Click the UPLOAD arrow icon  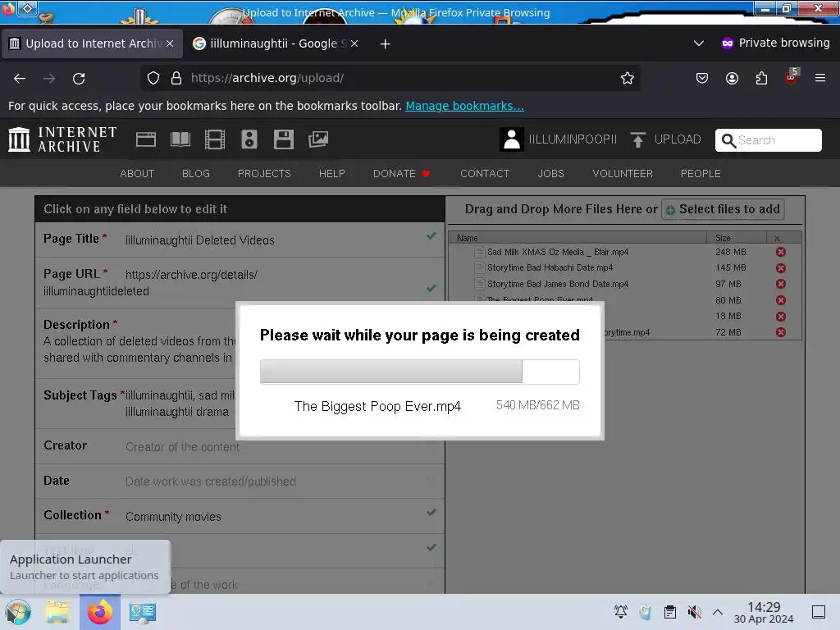[x=637, y=139]
